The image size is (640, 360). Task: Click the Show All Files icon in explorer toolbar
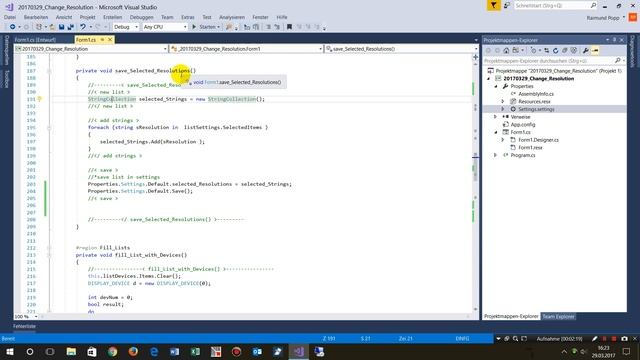pos(574,51)
